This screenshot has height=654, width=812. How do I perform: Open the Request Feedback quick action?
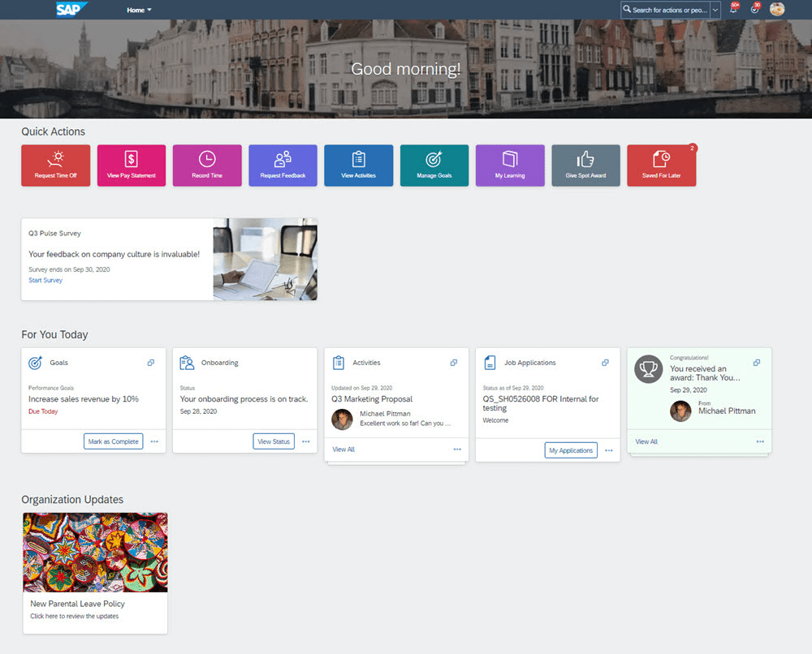[283, 165]
